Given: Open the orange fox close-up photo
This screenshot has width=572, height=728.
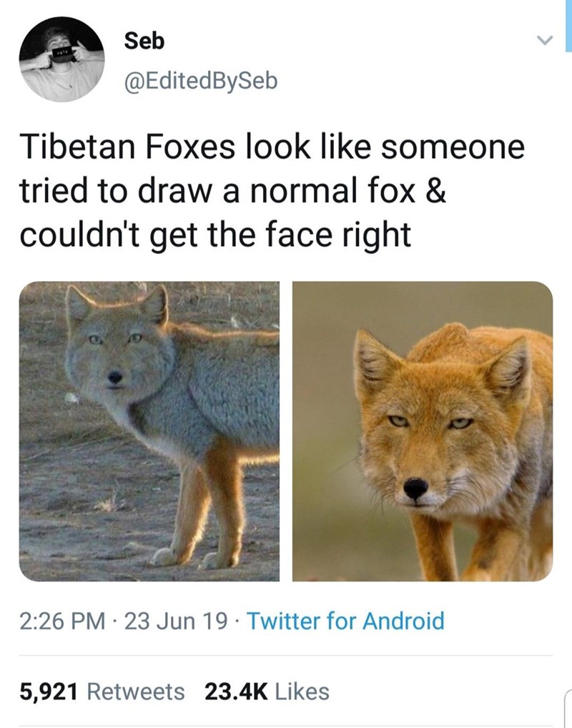Looking at the screenshot, I should (x=423, y=431).
